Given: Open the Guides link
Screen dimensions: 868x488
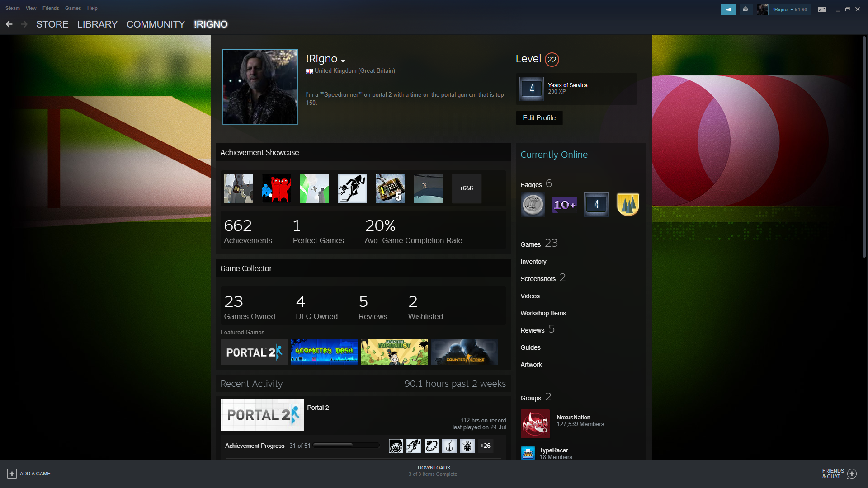Looking at the screenshot, I should click(x=531, y=347).
